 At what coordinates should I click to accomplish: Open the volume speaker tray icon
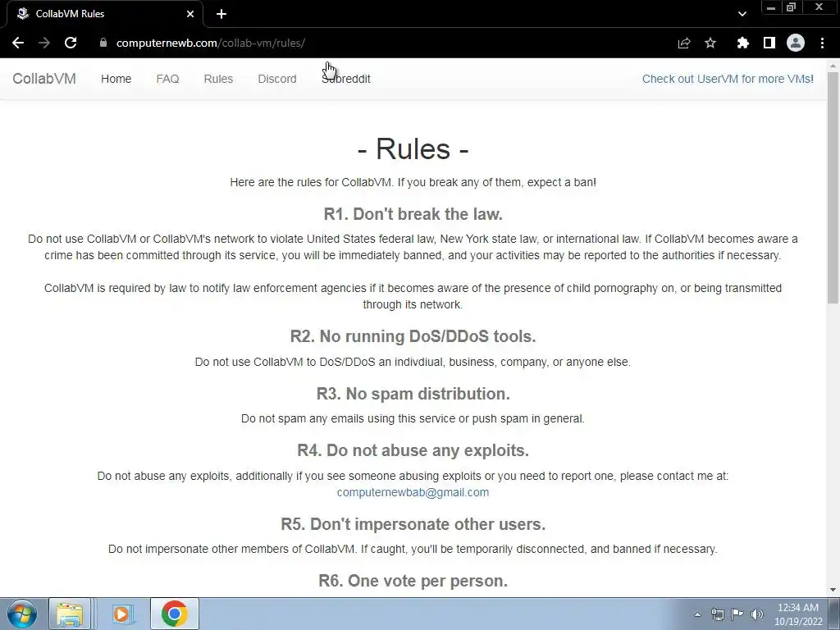click(x=757, y=614)
